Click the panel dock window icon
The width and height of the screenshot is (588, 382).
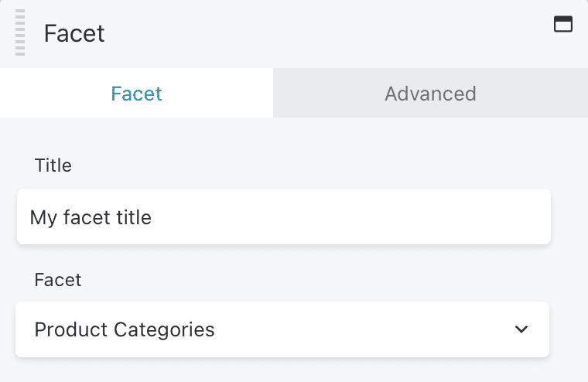pyautogui.click(x=563, y=24)
